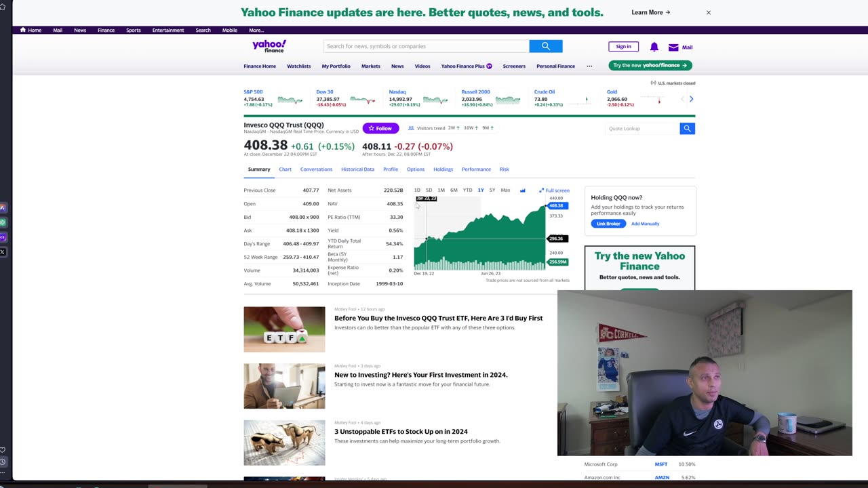The width and height of the screenshot is (868, 488).
Task: Click Add Manually link
Action: point(645,224)
